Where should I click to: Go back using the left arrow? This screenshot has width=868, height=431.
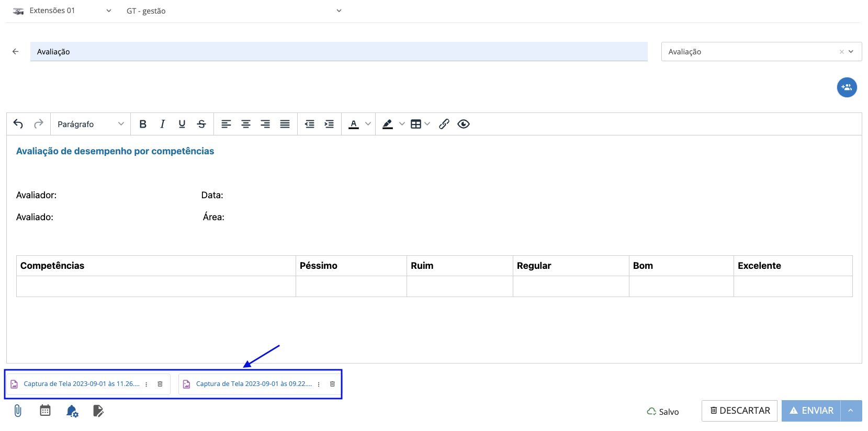pyautogui.click(x=16, y=51)
